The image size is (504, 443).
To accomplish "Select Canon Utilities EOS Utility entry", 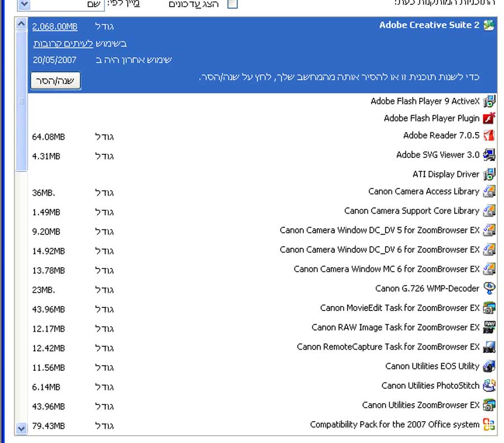I will (x=262, y=366).
